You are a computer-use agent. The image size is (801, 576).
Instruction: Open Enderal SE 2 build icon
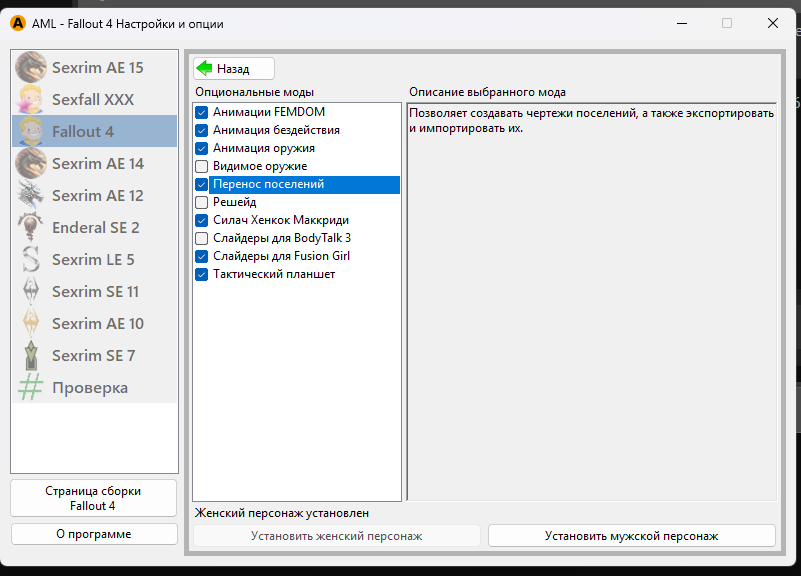coord(32,228)
